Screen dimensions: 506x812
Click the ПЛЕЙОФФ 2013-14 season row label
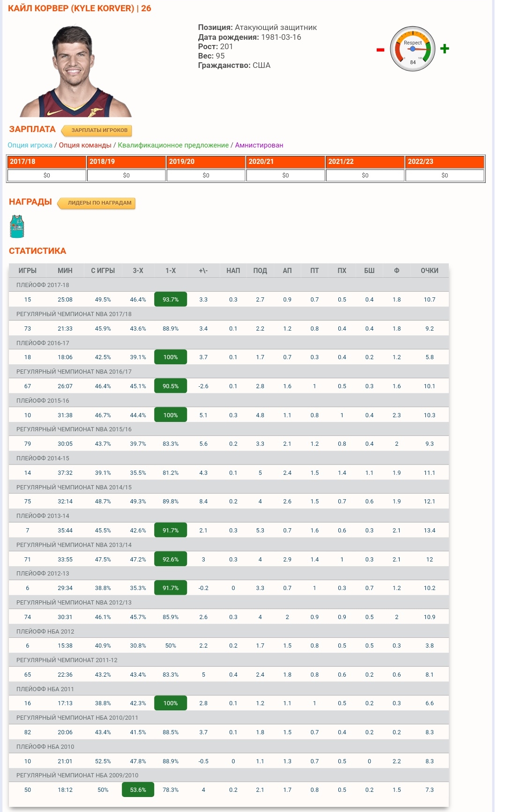click(43, 516)
